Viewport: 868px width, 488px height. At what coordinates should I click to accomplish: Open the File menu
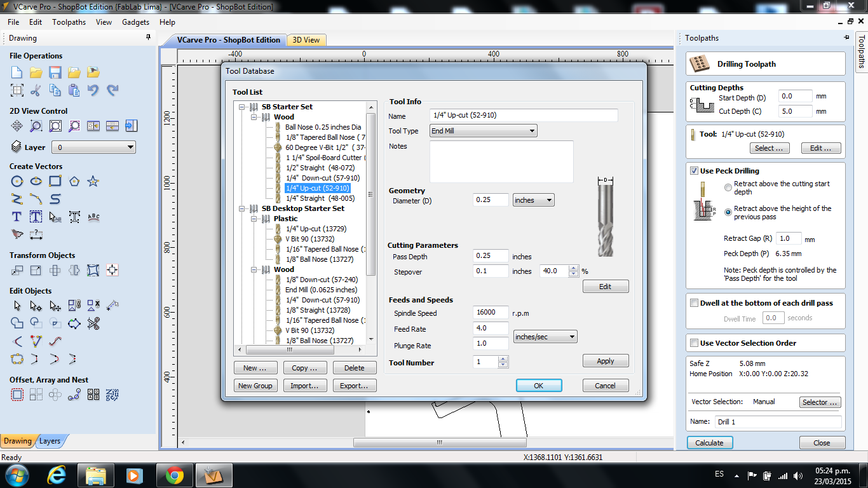point(13,22)
